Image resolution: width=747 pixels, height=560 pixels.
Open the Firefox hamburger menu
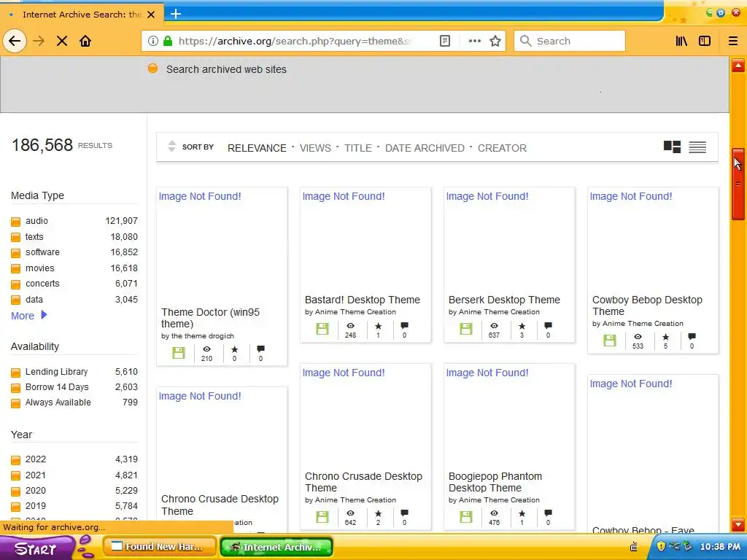[x=733, y=41]
